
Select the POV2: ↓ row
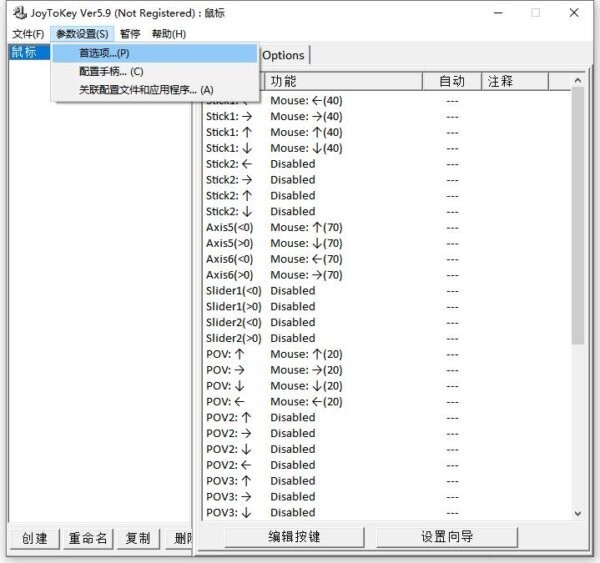tap(386, 449)
